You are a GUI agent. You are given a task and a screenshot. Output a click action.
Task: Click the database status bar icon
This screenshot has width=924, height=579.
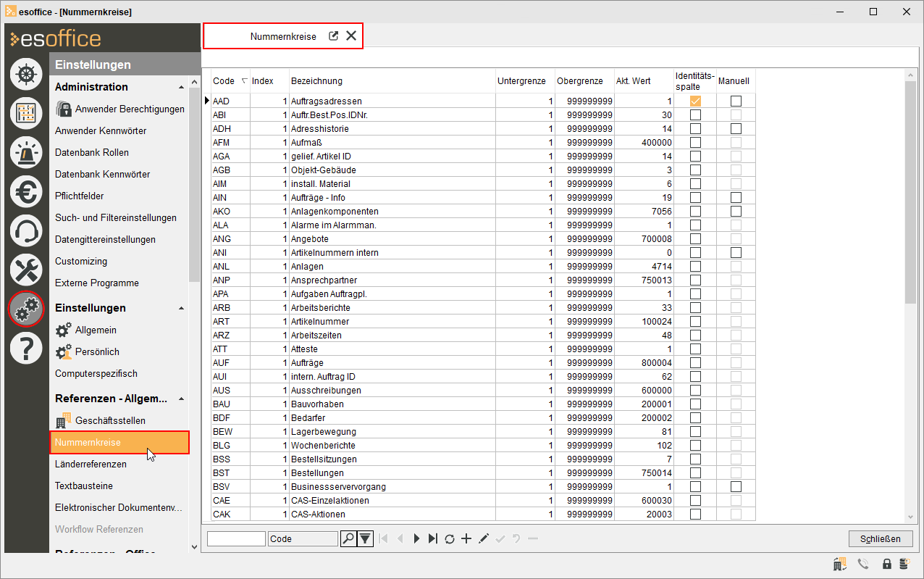point(904,564)
